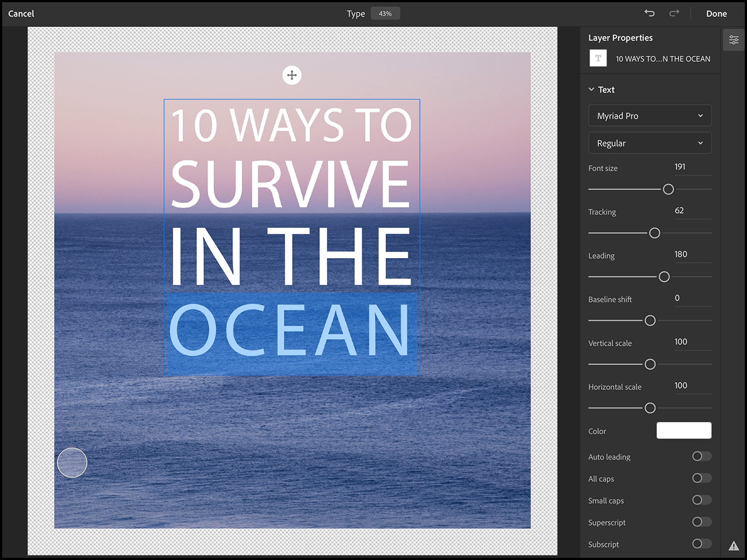Screen dimensions: 747x560
Task: Redo the last undone action
Action: (x=674, y=13)
